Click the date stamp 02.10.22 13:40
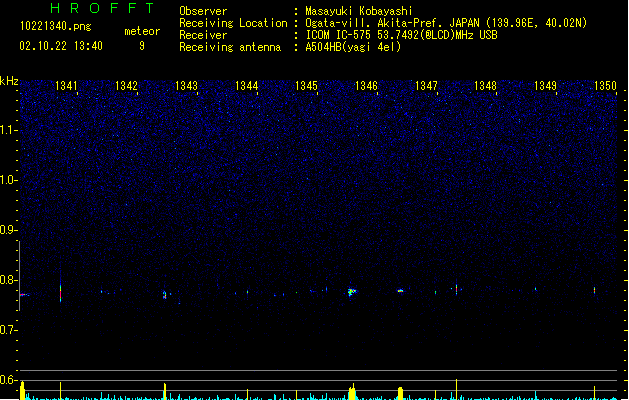The height and width of the screenshot is (400, 629). coord(61,46)
